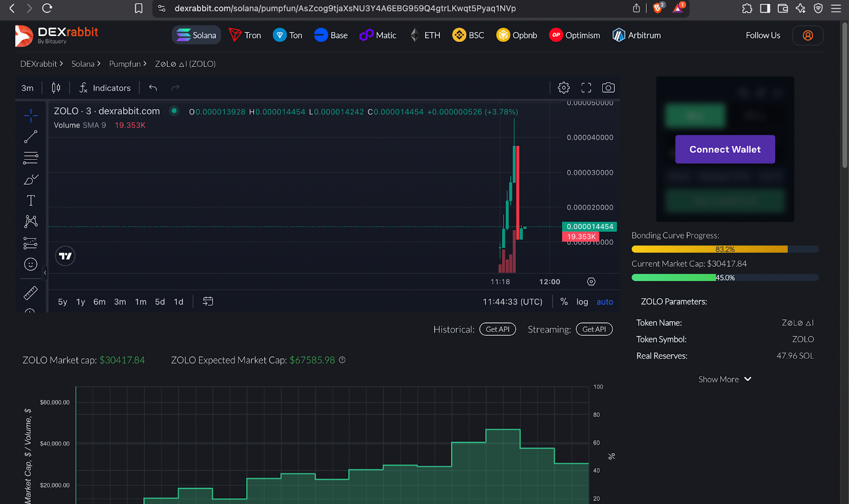Viewport: 849px width, 504px height.
Task: Switch to the Optimism network
Action: pos(575,35)
